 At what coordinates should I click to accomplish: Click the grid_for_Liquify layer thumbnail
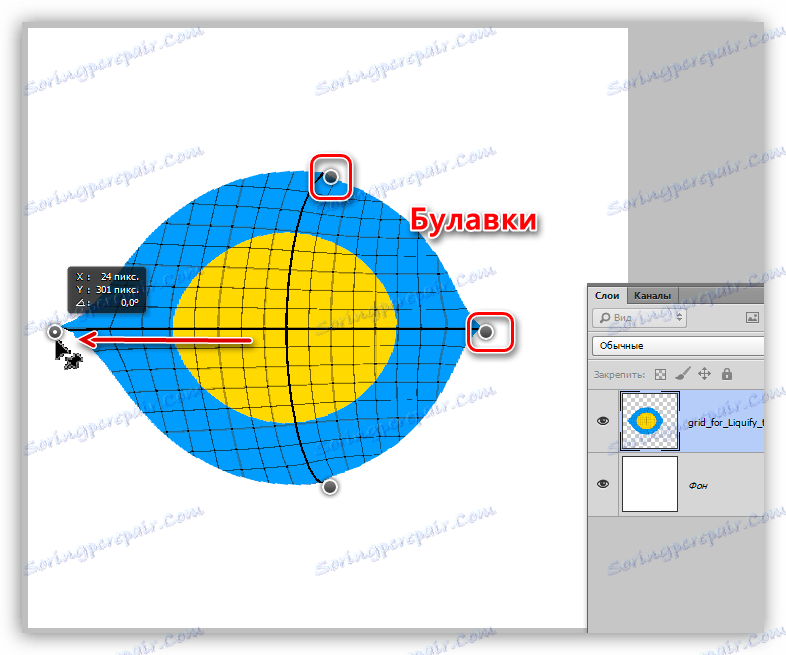click(650, 421)
